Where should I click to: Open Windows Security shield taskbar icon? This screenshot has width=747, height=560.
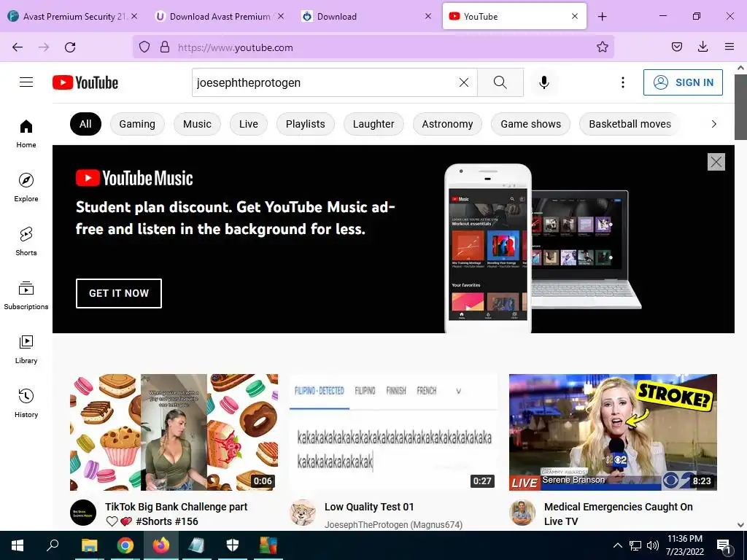[232, 545]
